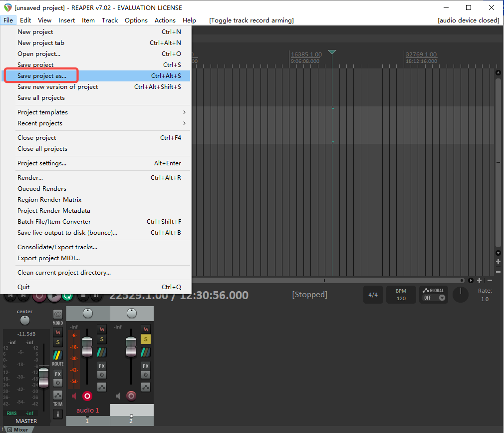Click the track 2 volume fader
The image size is (504, 433).
click(x=131, y=347)
